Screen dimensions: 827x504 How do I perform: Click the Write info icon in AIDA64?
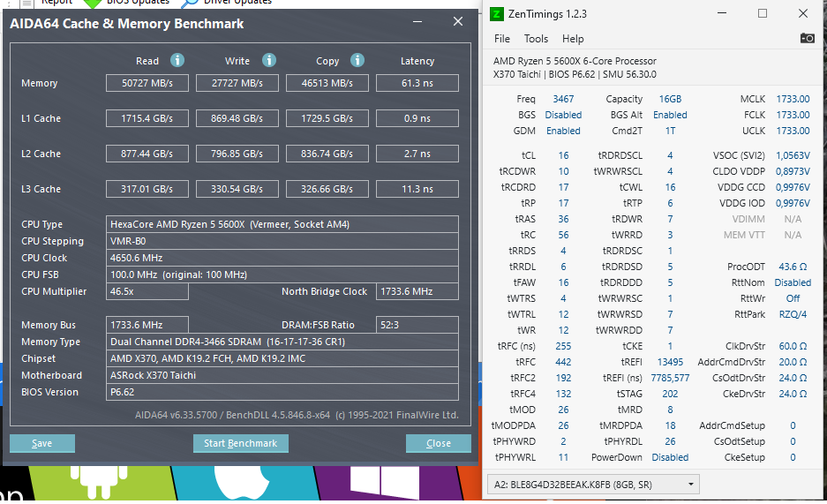click(269, 60)
